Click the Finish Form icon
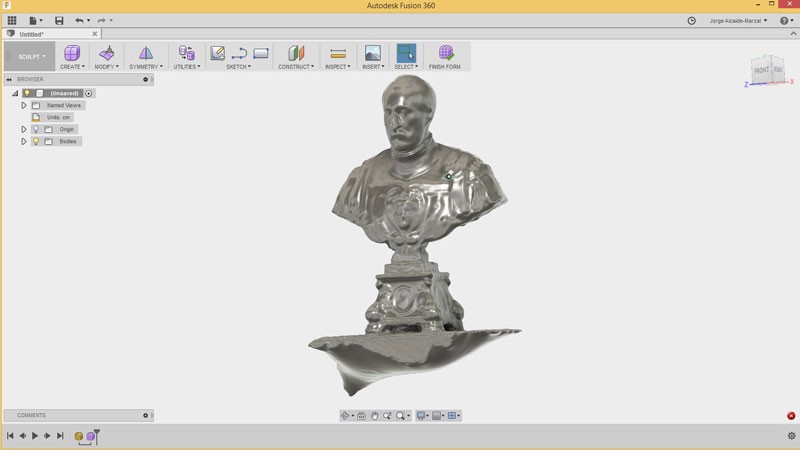Viewport: 800px width, 450px height. pyautogui.click(x=446, y=52)
